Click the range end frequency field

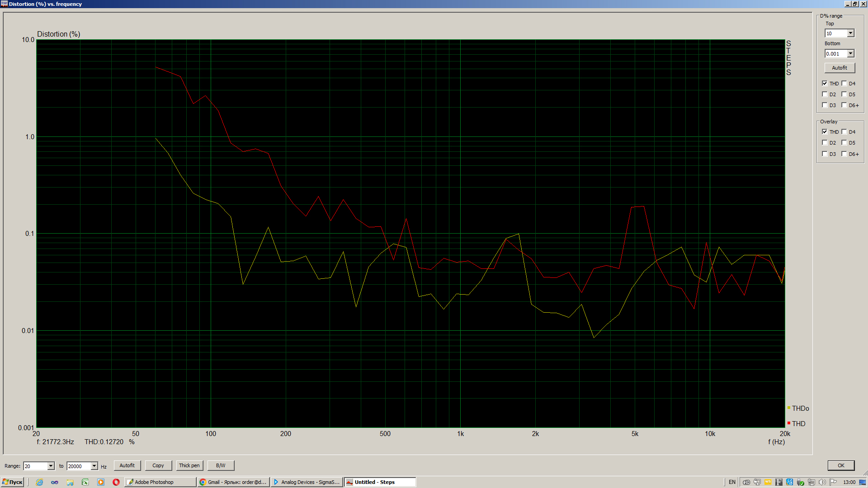point(78,466)
